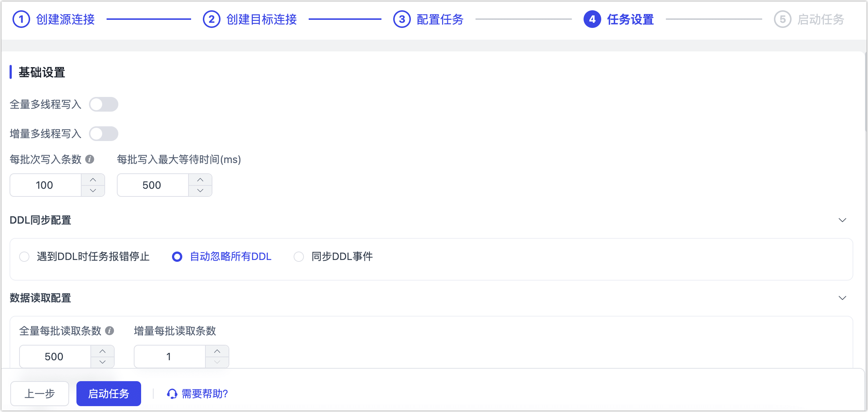
Task: Click the 启动任务 button
Action: pos(108,393)
